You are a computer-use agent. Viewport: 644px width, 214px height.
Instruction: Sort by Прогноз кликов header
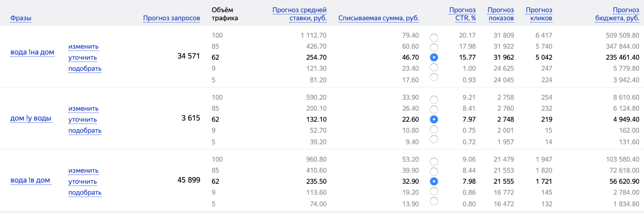click(539, 14)
